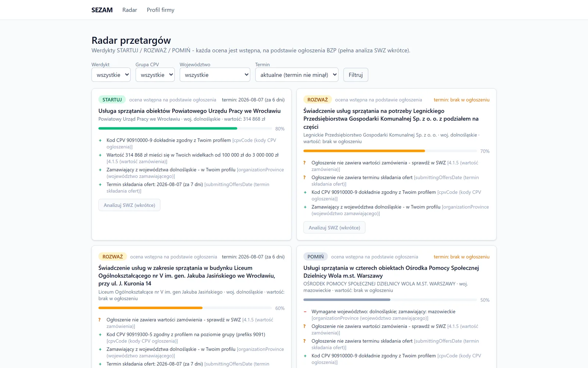Open the Województwo dropdown

click(215, 75)
